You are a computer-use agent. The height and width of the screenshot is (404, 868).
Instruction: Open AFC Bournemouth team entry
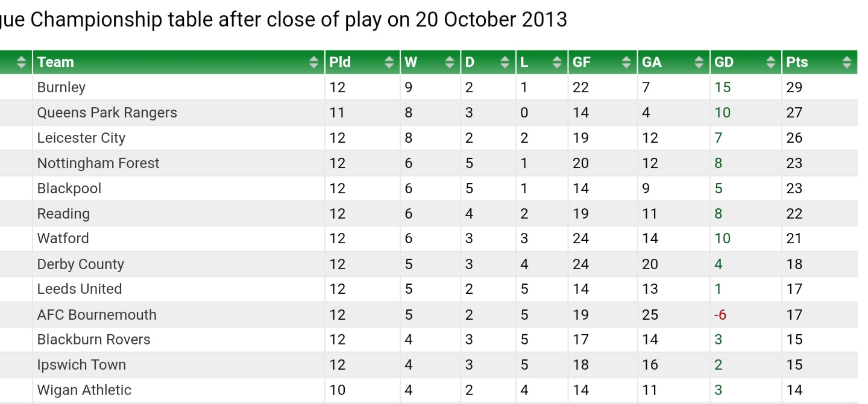pyautogui.click(x=97, y=314)
